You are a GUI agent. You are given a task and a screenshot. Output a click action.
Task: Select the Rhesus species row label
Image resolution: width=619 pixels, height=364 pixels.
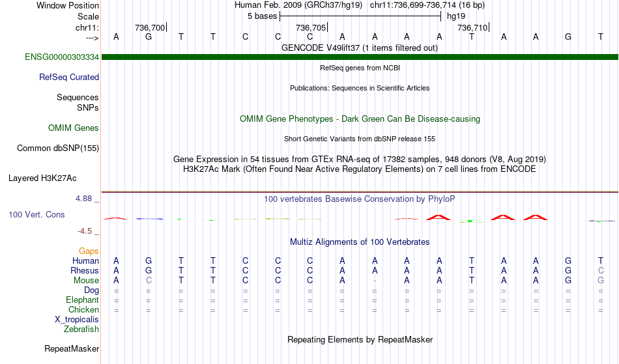point(85,270)
